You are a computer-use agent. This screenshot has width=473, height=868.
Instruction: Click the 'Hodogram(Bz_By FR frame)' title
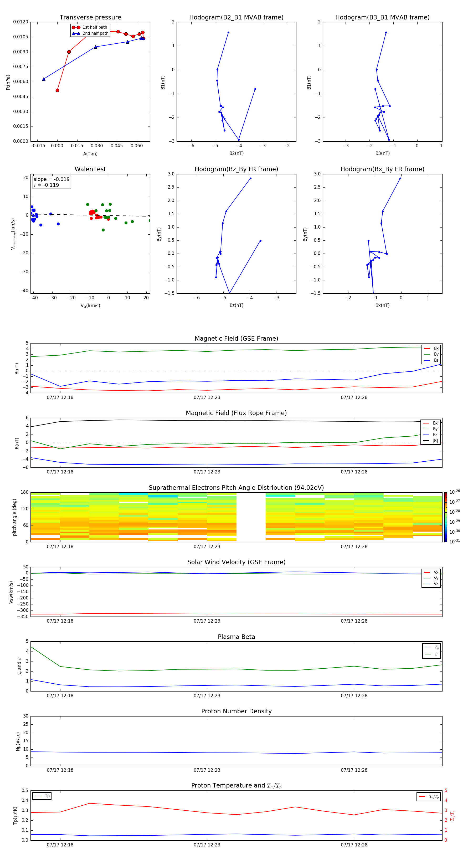point(236,169)
